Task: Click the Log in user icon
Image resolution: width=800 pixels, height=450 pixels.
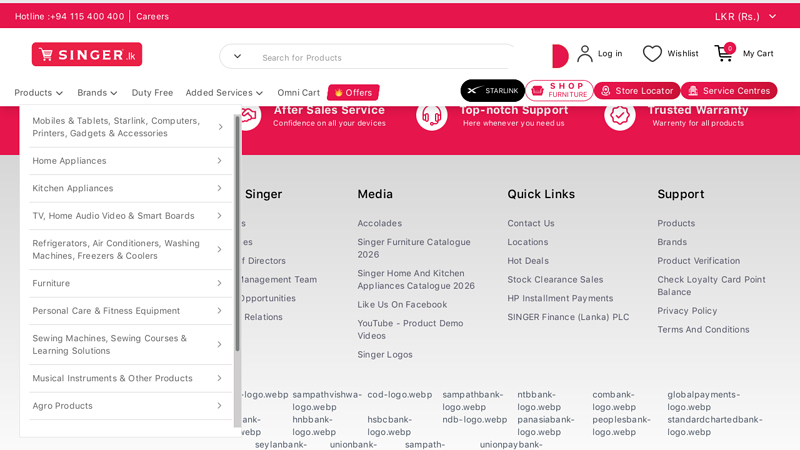Action: 585,54
